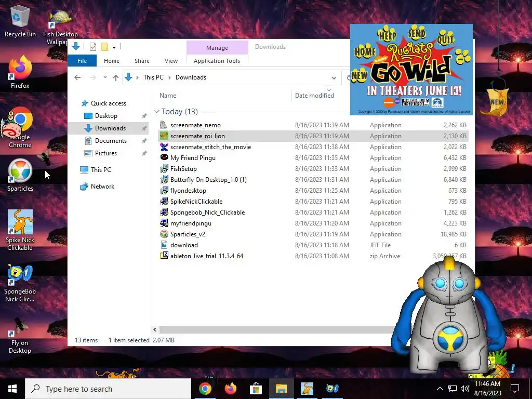Click the Manage contextual tab
The width and height of the screenshot is (532, 399).
[x=217, y=48]
